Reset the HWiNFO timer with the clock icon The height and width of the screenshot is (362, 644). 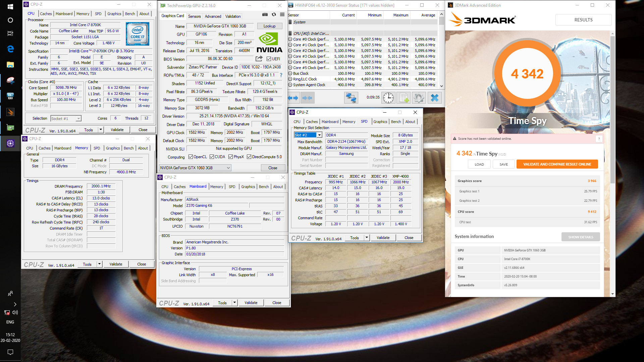point(388,98)
